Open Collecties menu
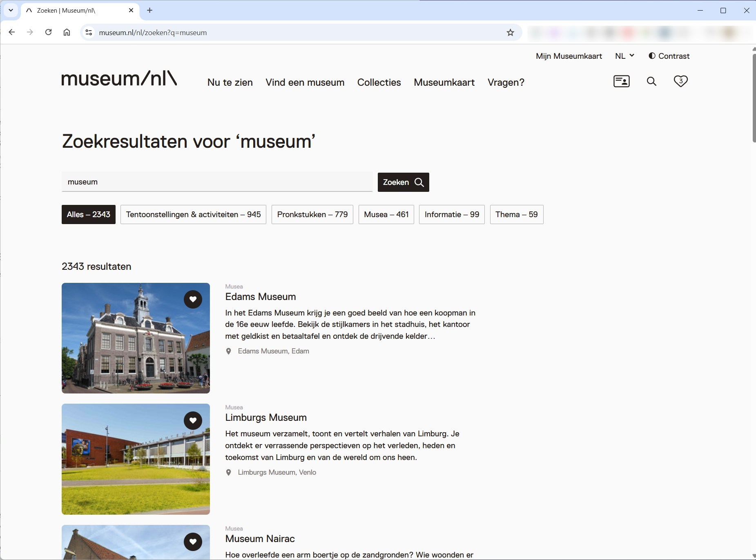Screen dimensions: 756x560 [379, 82]
